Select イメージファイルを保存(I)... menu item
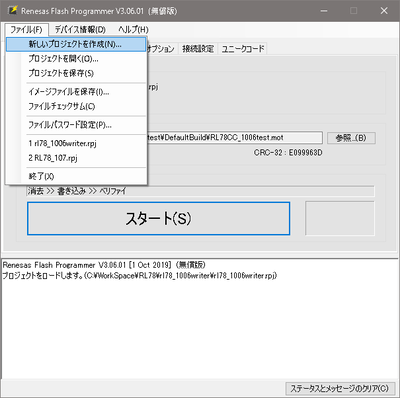Image resolution: width=400 pixels, height=398 pixels. tap(76, 92)
